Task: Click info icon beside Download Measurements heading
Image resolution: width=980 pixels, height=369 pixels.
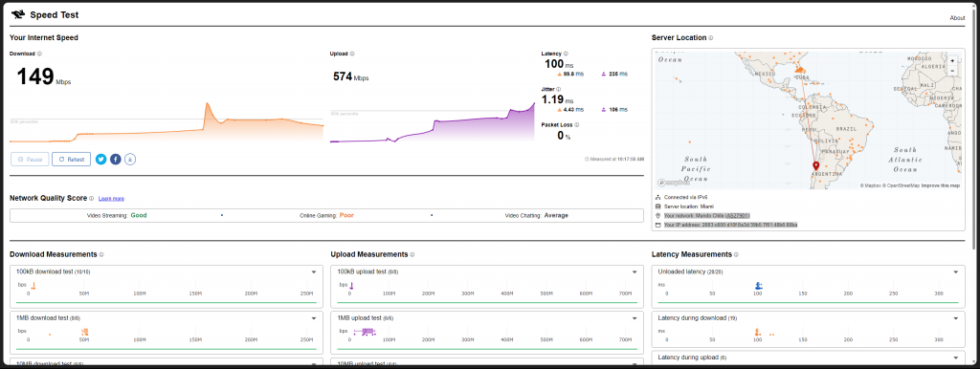Action: point(101,254)
